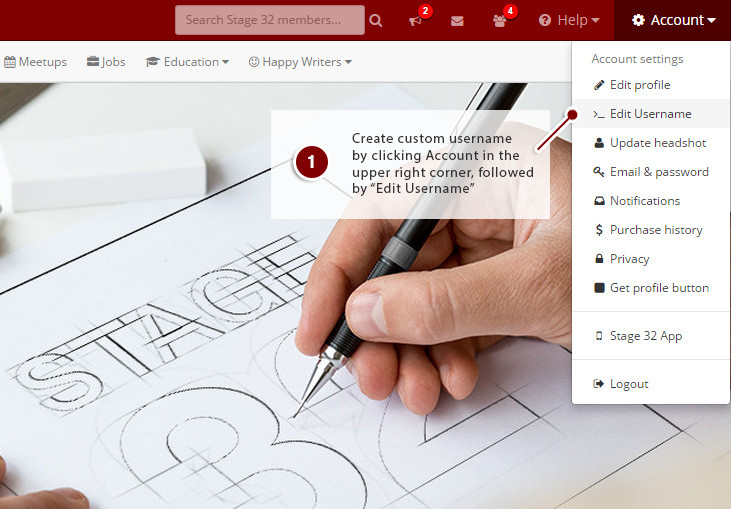
Task: Click the smiley icon beside Happy Writers
Action: click(254, 62)
